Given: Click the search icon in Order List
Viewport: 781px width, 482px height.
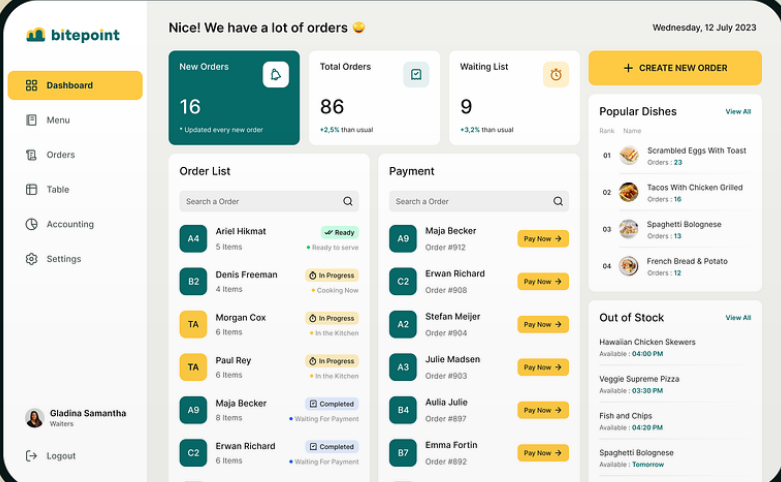Looking at the screenshot, I should tap(348, 201).
